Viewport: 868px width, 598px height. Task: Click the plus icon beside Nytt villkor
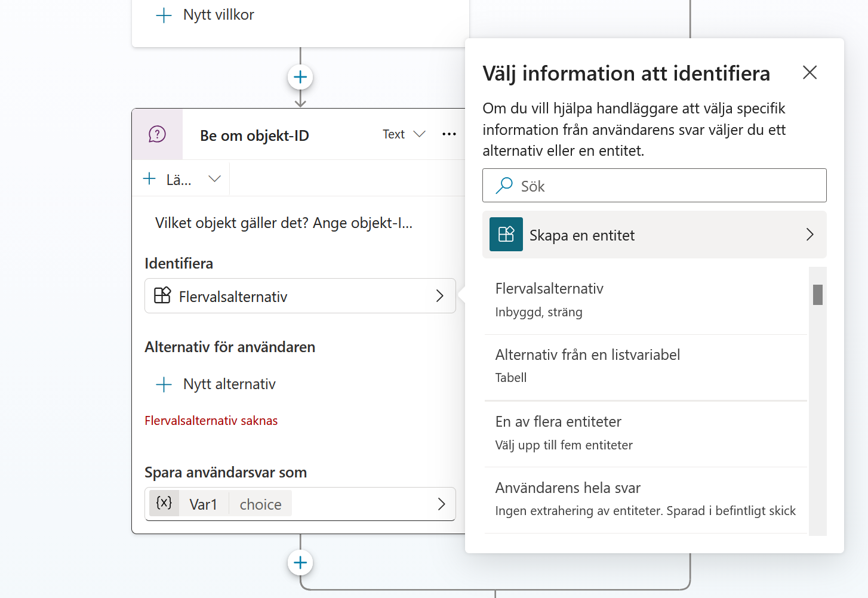[164, 15]
